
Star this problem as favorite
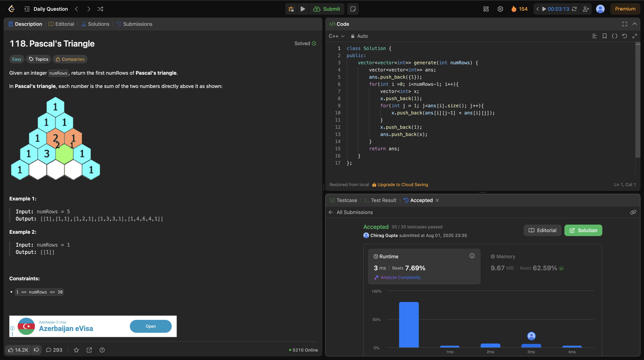tap(76, 350)
